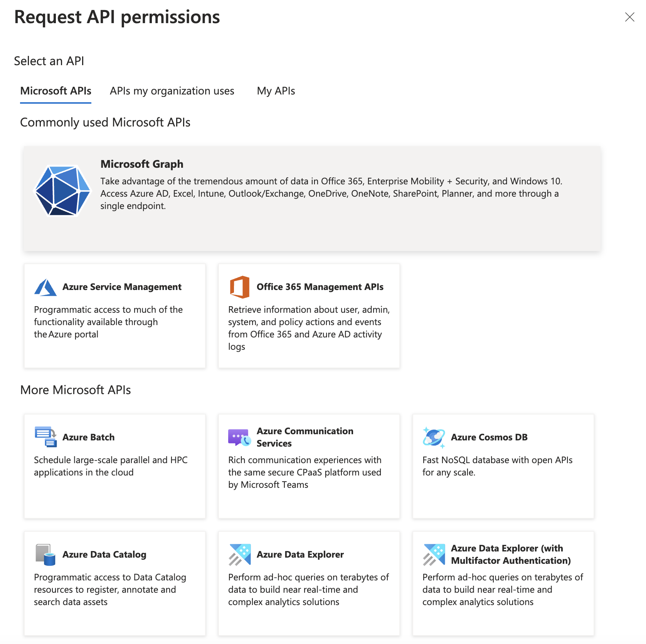Click the Azure Communication Services icon
The image size is (646, 644).
[239, 437]
